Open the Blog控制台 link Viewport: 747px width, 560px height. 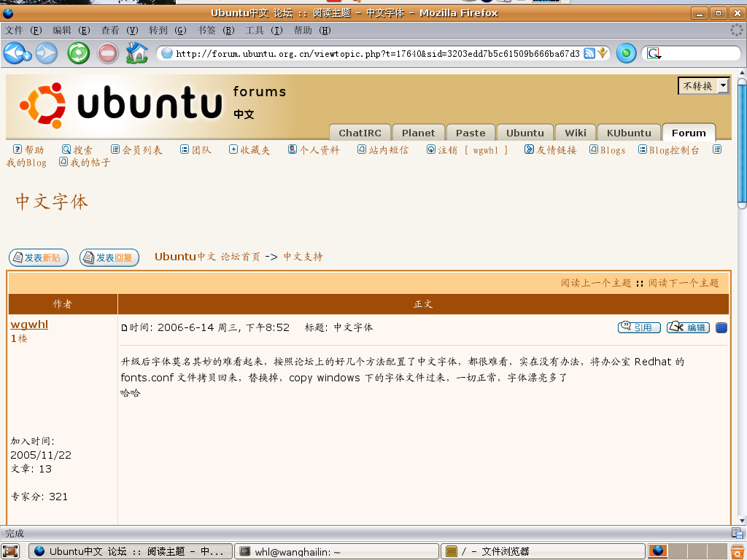pos(669,150)
